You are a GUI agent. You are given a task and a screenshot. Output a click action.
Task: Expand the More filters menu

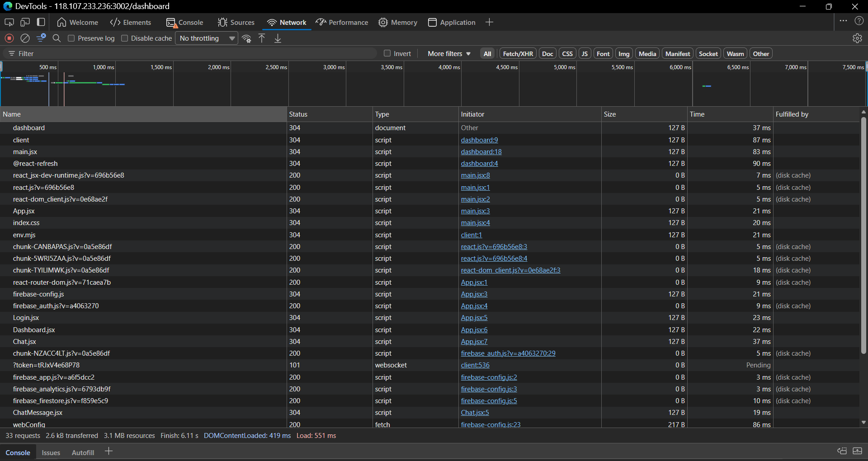(449, 53)
